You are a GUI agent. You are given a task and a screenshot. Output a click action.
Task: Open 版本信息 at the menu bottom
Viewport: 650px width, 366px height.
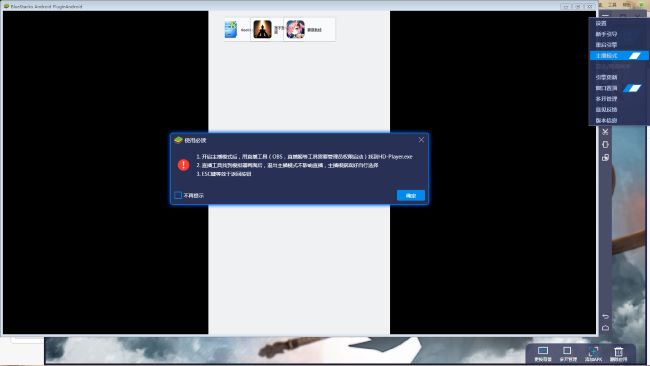pos(606,120)
